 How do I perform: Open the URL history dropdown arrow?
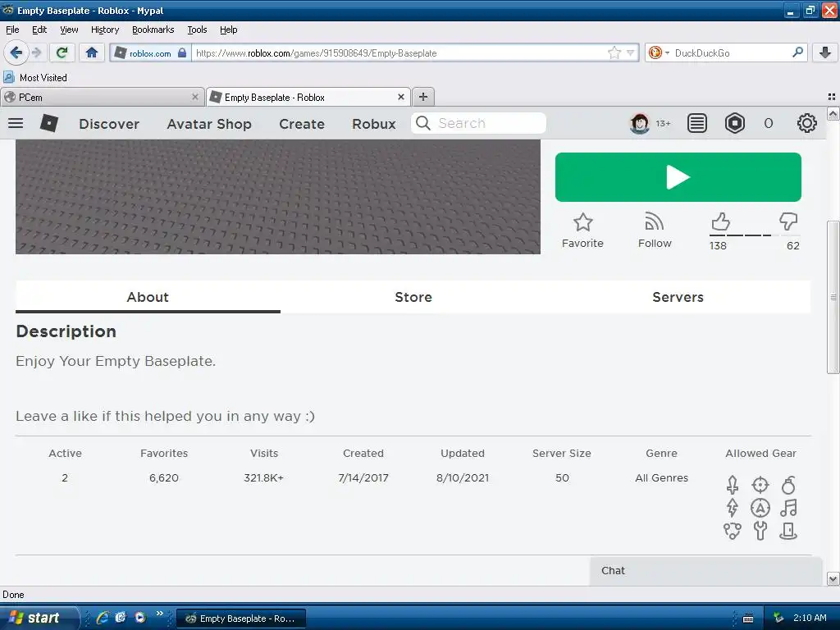click(630, 53)
